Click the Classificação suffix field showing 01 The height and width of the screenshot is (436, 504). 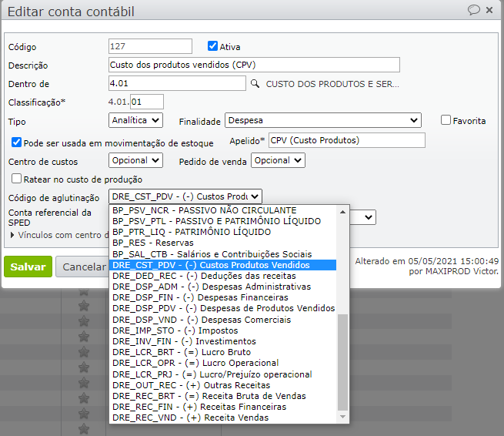tap(147, 102)
